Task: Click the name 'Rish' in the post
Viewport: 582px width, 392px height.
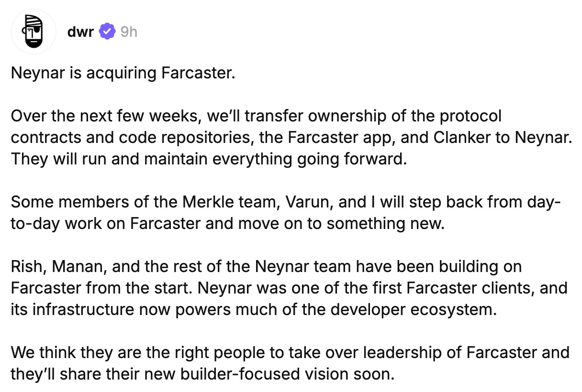Action: click(27, 266)
